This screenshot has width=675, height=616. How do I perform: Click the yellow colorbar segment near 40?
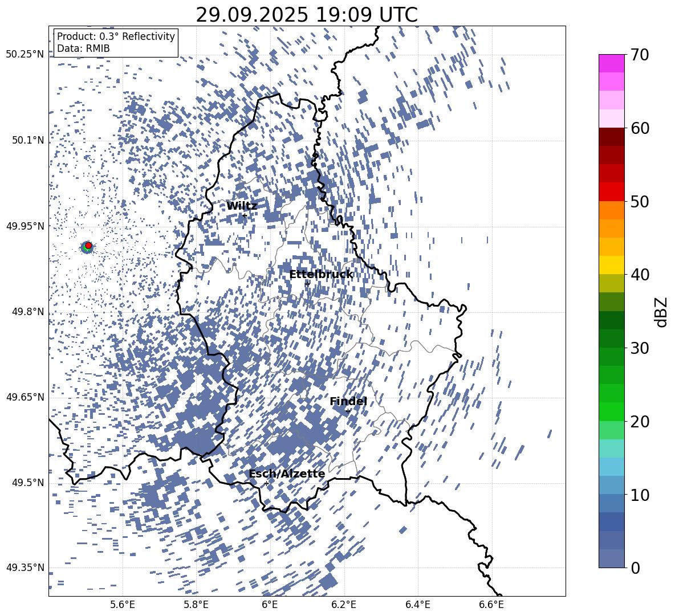[611, 265]
